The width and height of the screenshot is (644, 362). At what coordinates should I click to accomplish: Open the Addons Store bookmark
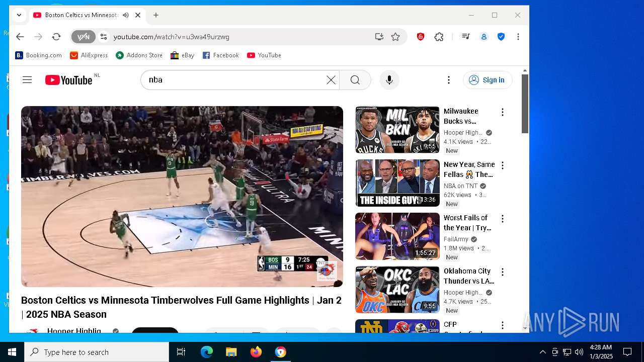(139, 55)
